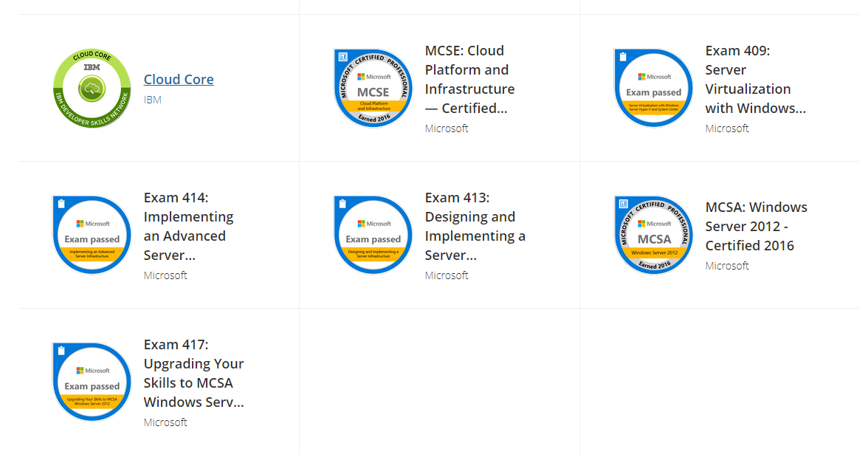This screenshot has width=868, height=463.
Task: Open the IBM Cloud Core badge image
Action: point(92,88)
